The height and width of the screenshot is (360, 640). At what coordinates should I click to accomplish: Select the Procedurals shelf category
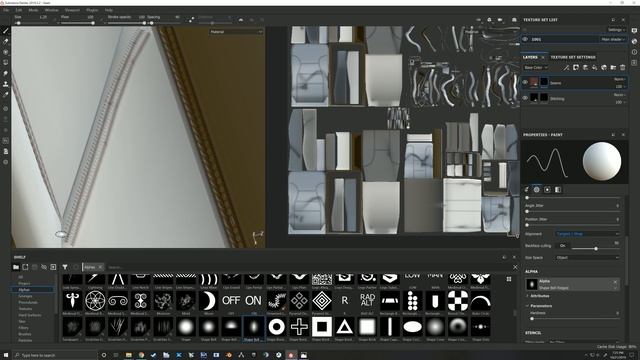(28, 302)
